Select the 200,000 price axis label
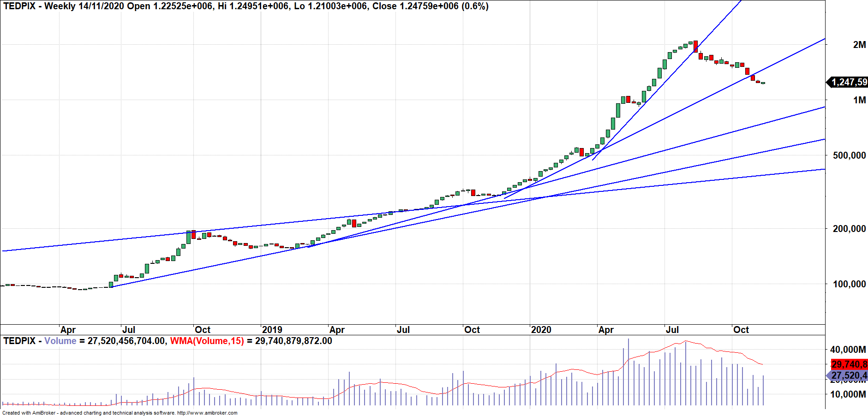 pos(849,229)
